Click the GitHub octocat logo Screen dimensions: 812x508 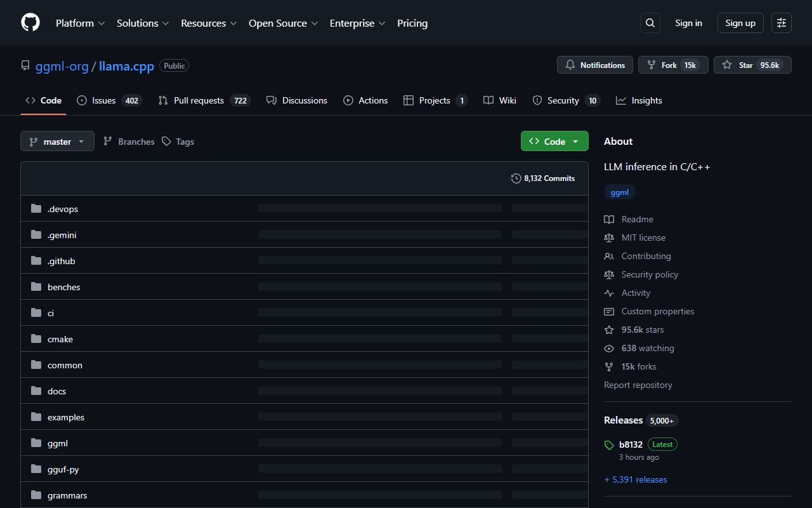[30, 22]
